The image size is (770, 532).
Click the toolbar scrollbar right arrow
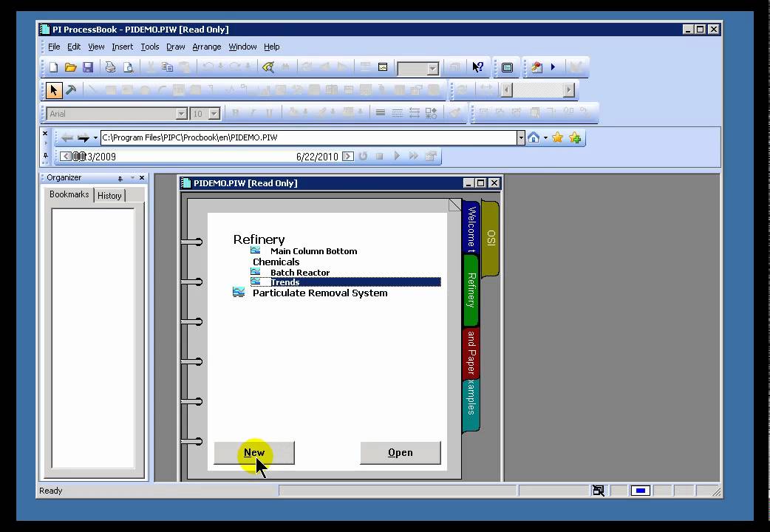(x=569, y=90)
